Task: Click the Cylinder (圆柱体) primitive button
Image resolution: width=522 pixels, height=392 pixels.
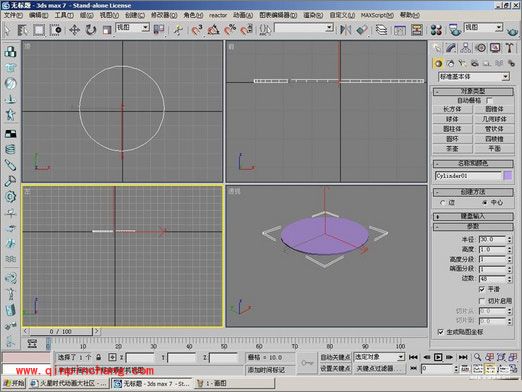Action: tap(452, 129)
